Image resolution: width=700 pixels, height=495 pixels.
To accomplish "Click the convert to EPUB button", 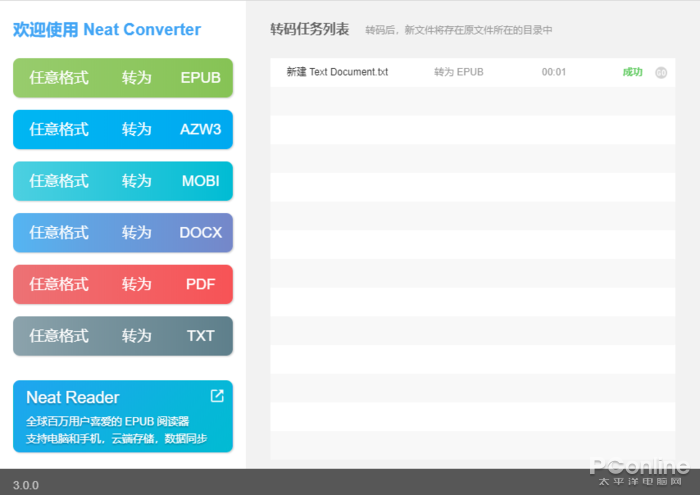I will (123, 78).
